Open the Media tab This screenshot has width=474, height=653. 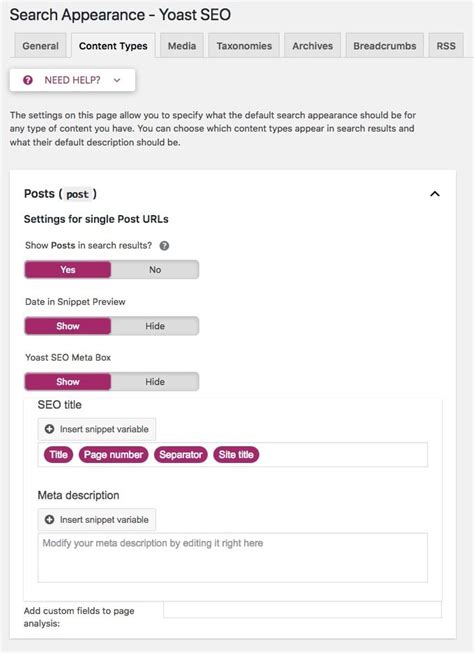182,46
